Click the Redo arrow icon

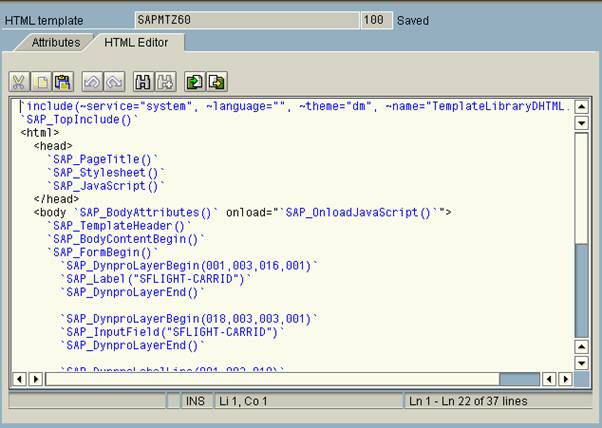pos(114,82)
